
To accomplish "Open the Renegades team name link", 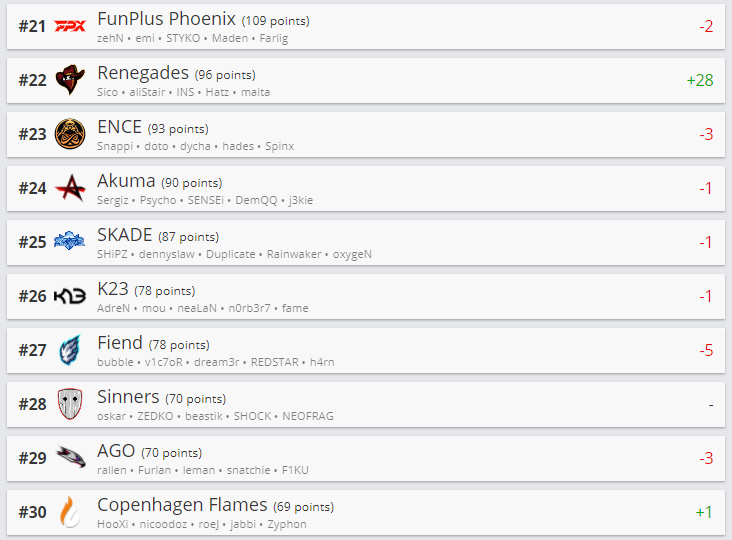I will coord(143,73).
